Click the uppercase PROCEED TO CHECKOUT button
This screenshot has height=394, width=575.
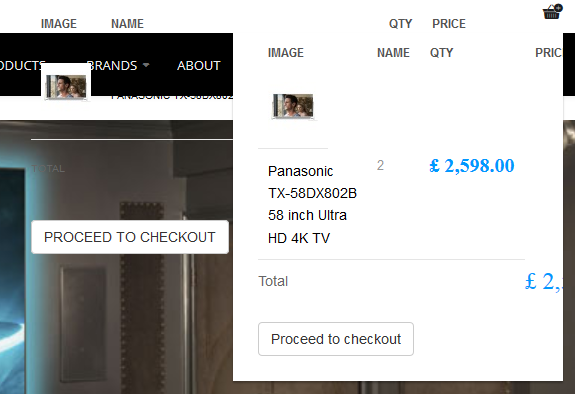[x=130, y=237]
